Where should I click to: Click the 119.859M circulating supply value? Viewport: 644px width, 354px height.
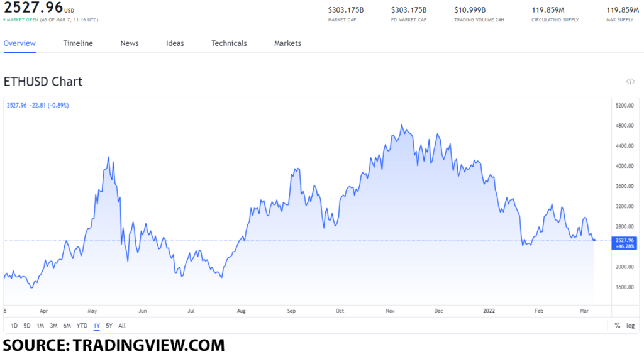pyautogui.click(x=548, y=9)
